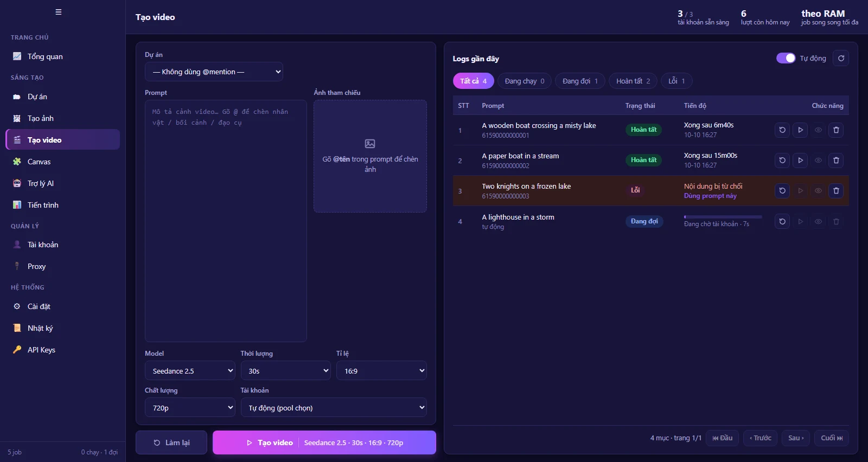Show the Tất cả filter tab
Screen dimensions: 868x462
click(x=474, y=81)
